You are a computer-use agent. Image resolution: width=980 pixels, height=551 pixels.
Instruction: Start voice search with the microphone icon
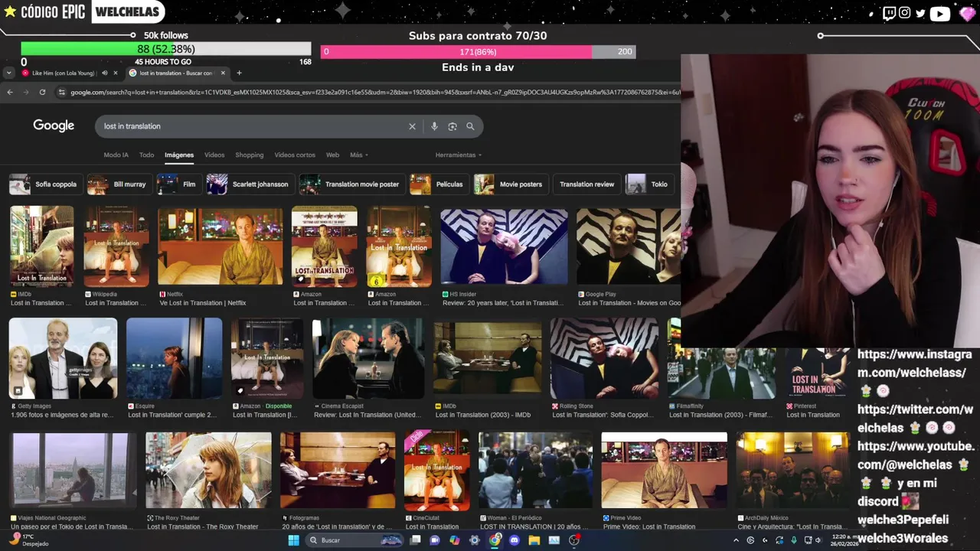434,126
